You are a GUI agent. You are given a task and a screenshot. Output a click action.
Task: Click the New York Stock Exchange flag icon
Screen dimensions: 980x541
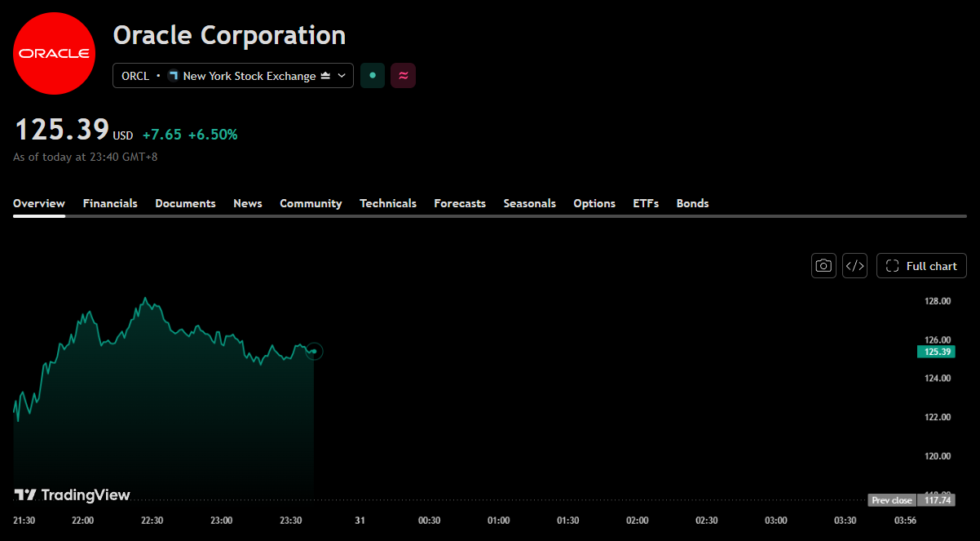(173, 76)
